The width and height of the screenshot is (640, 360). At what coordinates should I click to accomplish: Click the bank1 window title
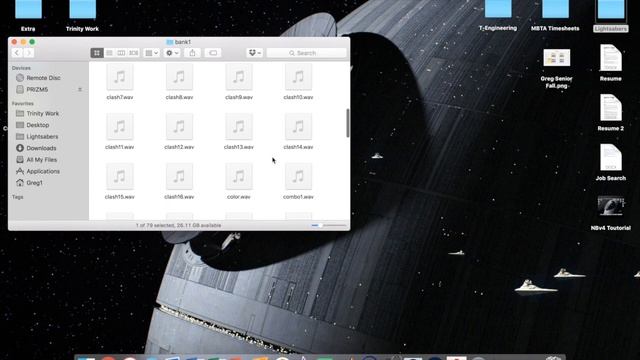coord(179,42)
